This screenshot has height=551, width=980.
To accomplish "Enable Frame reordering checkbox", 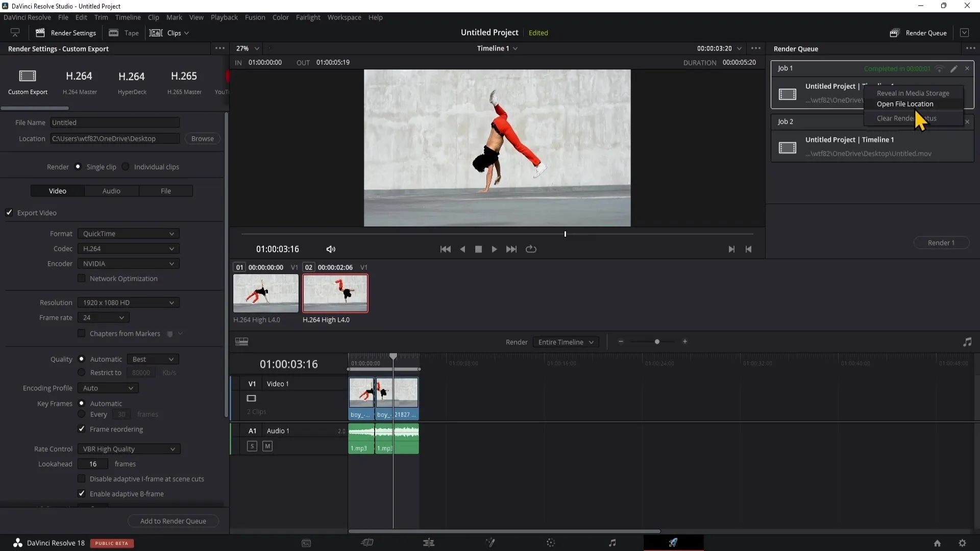I will pyautogui.click(x=82, y=429).
